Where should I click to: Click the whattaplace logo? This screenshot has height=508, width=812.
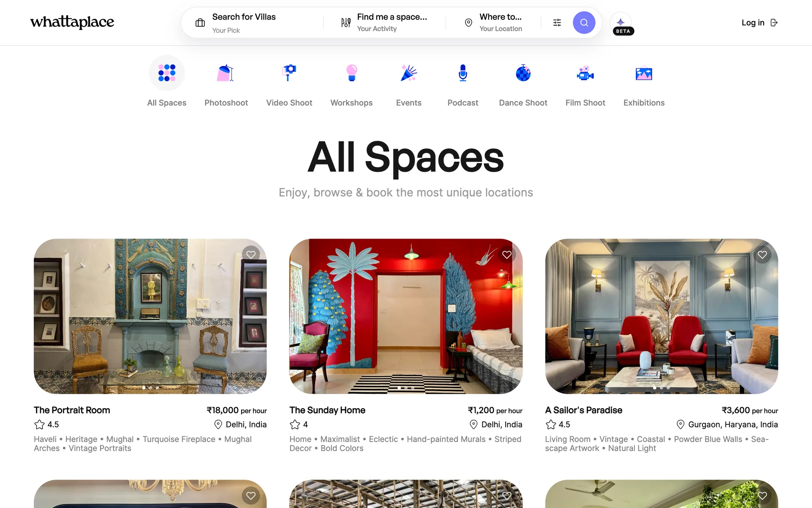point(72,22)
